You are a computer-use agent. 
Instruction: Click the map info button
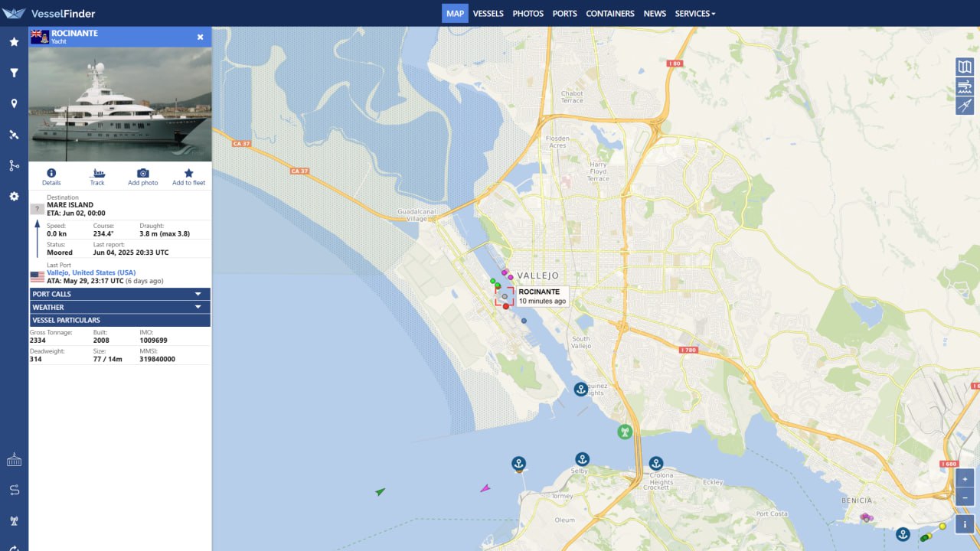coord(965,524)
